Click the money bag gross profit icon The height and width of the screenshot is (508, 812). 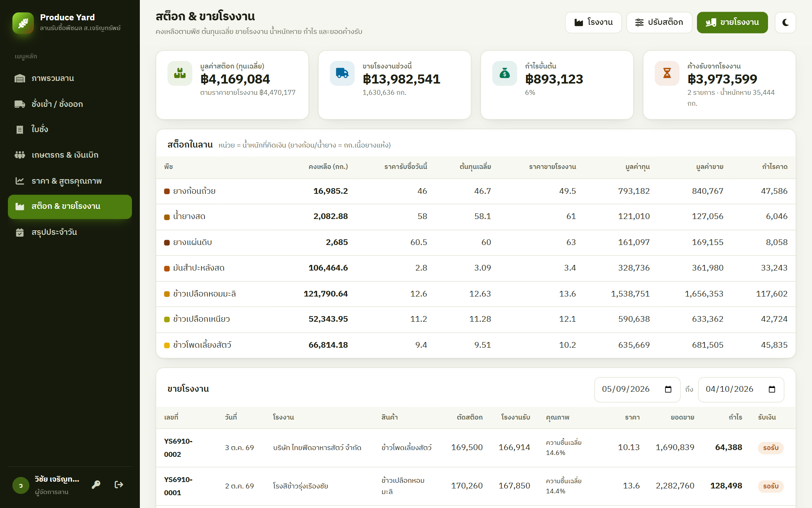pos(504,73)
